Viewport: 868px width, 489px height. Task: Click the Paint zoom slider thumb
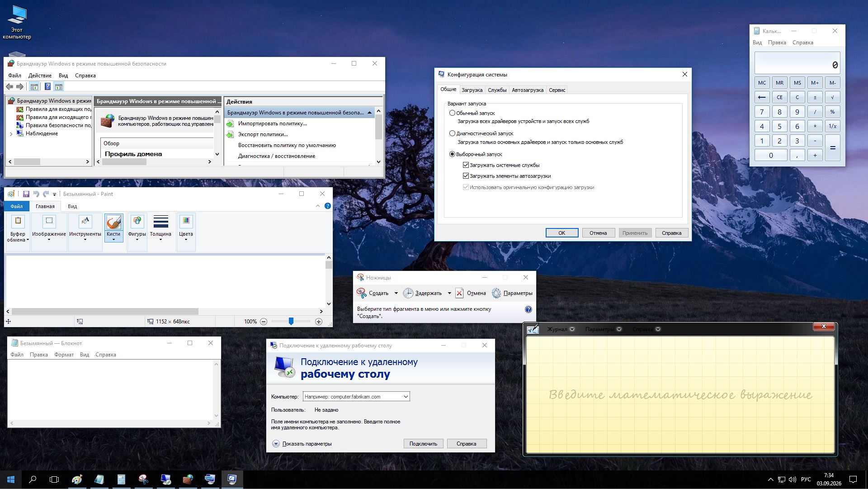click(291, 321)
